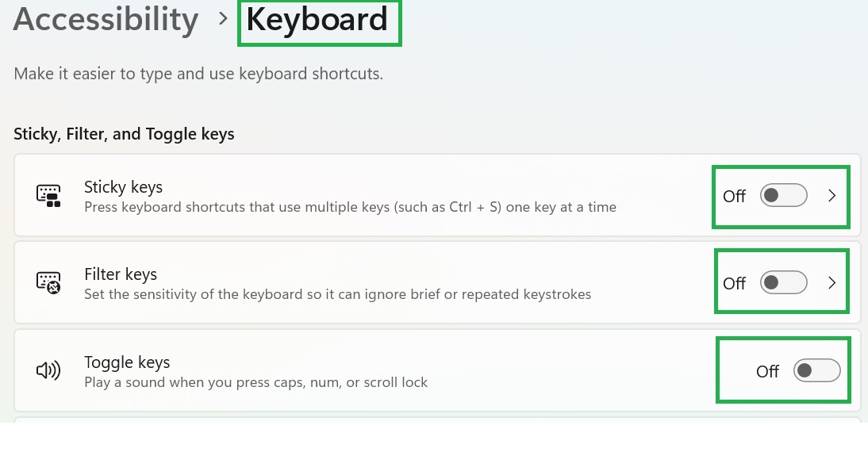Image resolution: width=868 pixels, height=475 pixels.
Task: Click the Sticky keys row
Action: [x=357, y=195]
